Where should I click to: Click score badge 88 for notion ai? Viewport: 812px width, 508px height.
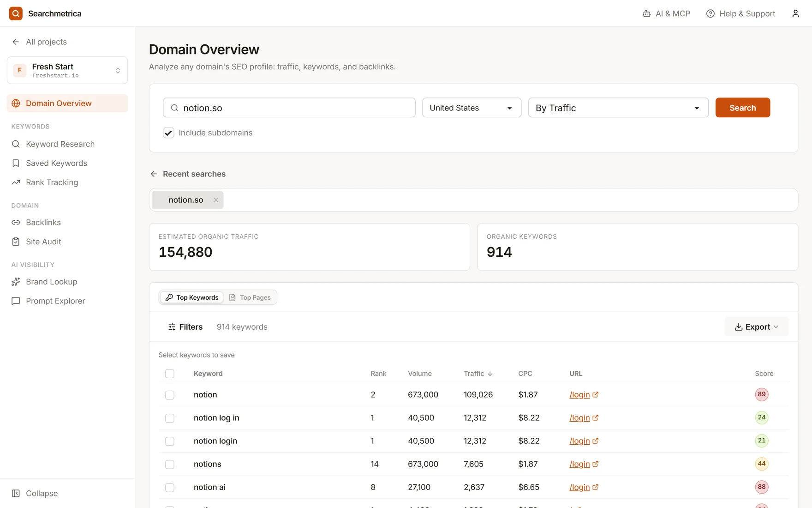coord(762,487)
